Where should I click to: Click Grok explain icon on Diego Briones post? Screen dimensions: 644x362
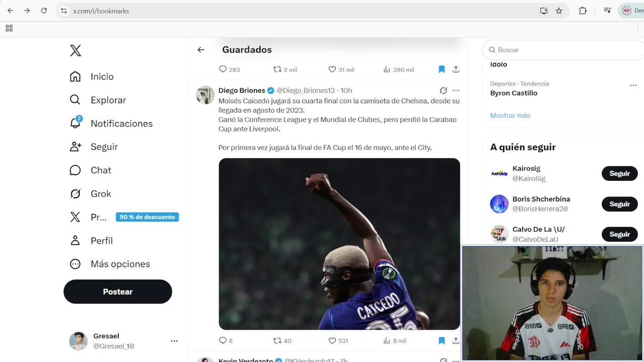443,90
